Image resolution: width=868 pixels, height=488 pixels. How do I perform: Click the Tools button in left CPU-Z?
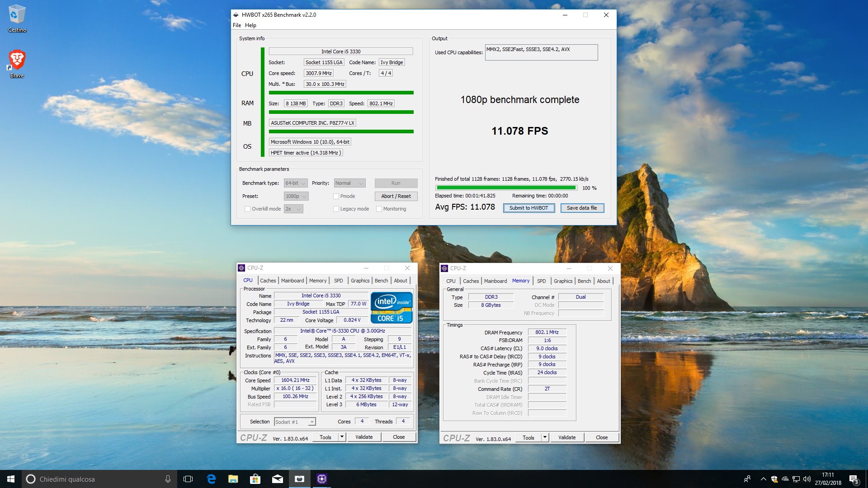pos(325,437)
